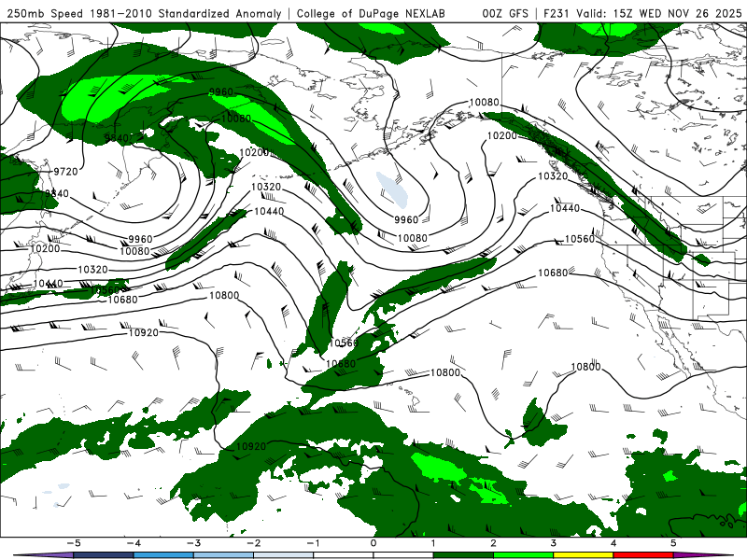Screen dimensions: 747x560
Task: Select the blue swatch between -4 and -3
Action: click(163, 555)
